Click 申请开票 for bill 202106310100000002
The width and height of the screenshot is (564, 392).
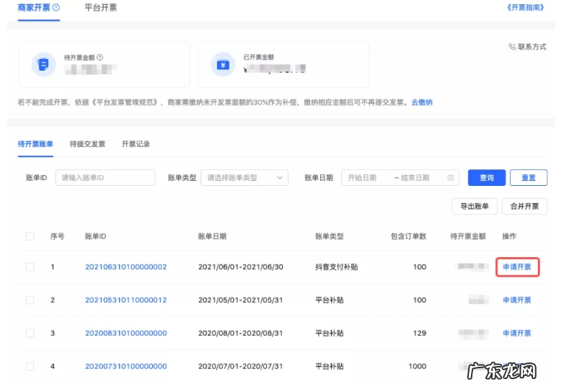pyautogui.click(x=517, y=267)
